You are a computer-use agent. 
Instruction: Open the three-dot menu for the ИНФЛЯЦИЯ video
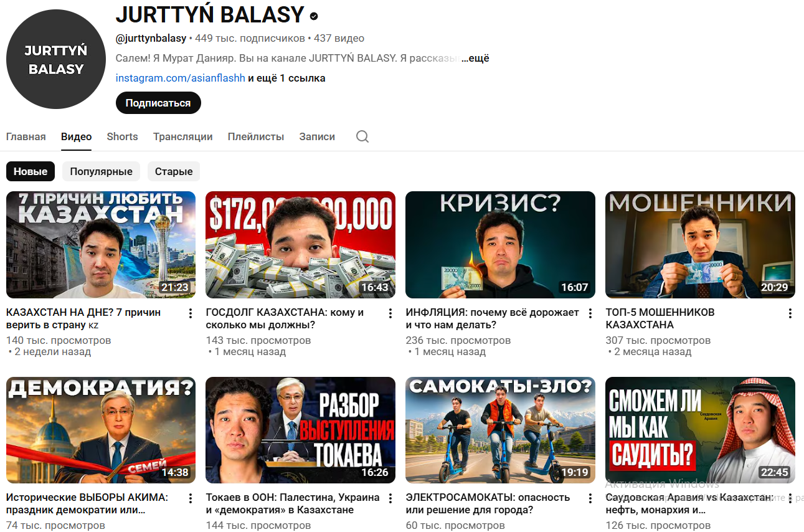pyautogui.click(x=590, y=313)
